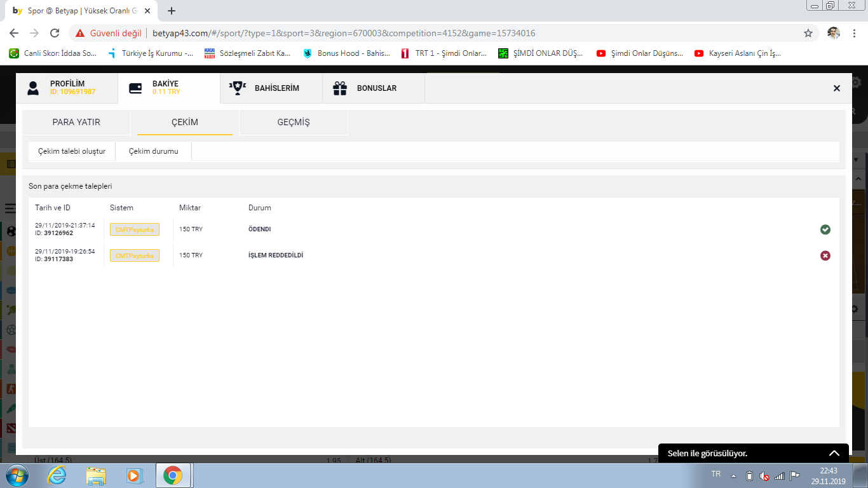Switch to Geçmiş tab

(x=293, y=122)
